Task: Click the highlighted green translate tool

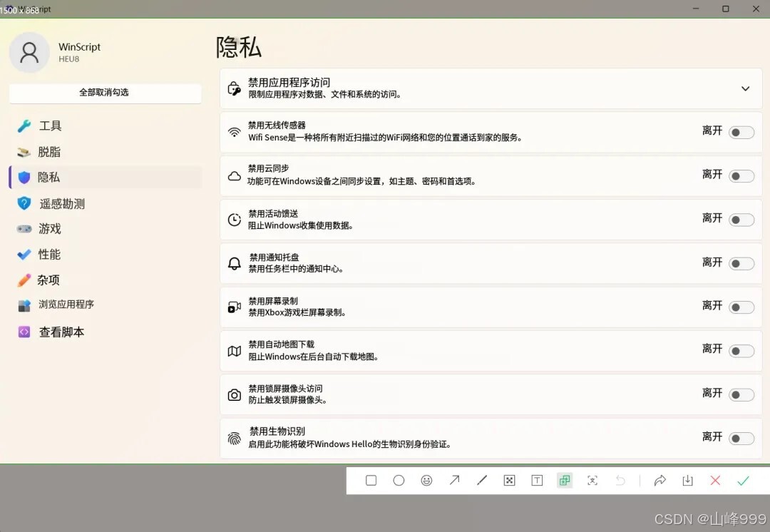Action: (x=565, y=481)
